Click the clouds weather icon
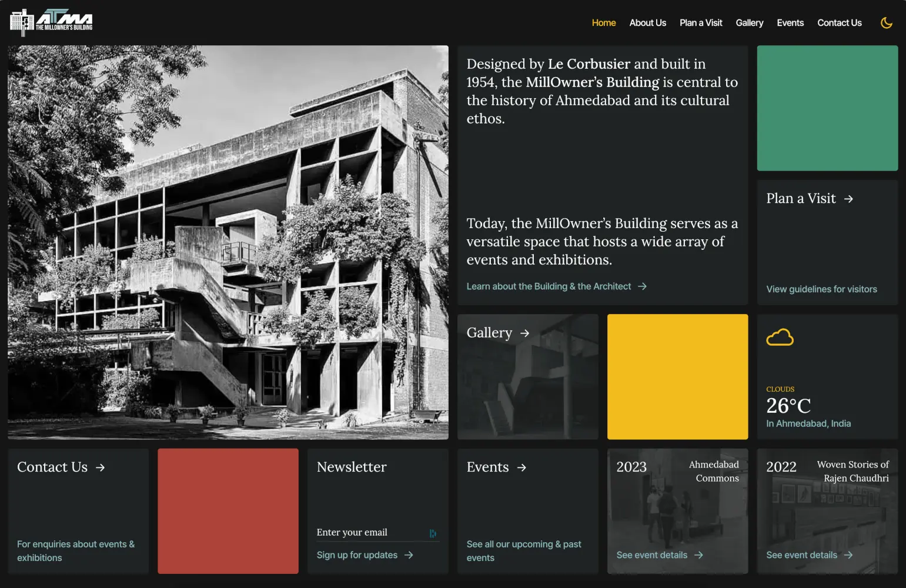906x588 pixels. [780, 336]
